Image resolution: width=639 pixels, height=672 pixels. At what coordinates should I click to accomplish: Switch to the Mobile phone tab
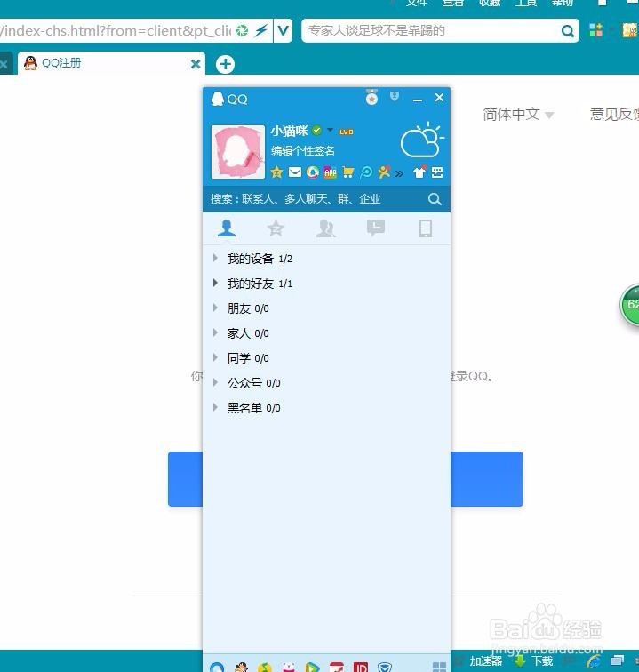click(x=426, y=228)
